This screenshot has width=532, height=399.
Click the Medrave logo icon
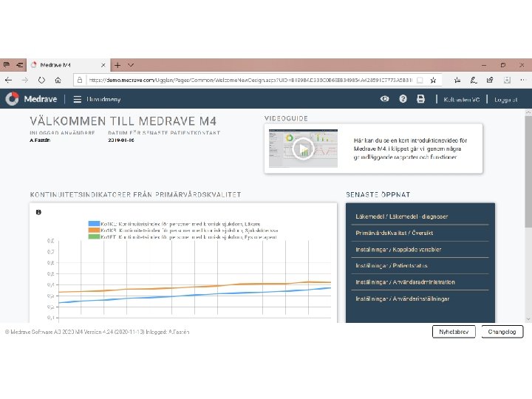pyautogui.click(x=13, y=99)
